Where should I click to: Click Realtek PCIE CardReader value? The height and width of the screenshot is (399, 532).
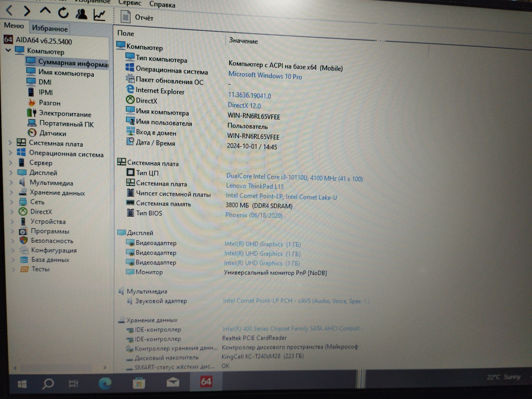[x=254, y=338]
